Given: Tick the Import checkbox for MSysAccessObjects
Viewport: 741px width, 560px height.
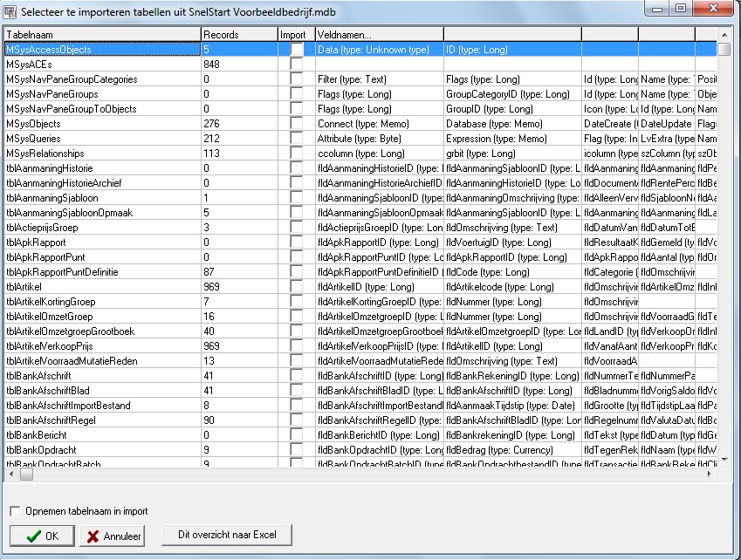Looking at the screenshot, I should pos(297,50).
